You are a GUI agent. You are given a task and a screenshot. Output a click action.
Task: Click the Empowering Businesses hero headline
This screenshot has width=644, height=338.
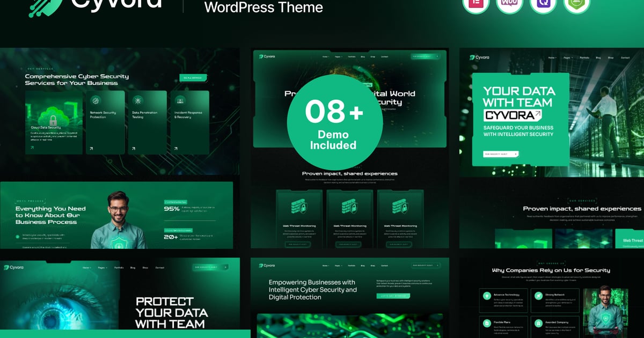(x=313, y=290)
